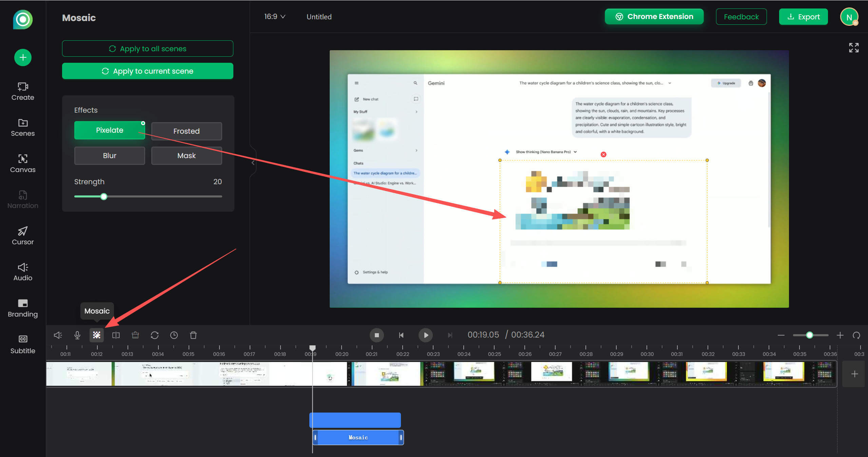Delete selection with trash icon
This screenshot has width=868, height=457.
pos(193,335)
